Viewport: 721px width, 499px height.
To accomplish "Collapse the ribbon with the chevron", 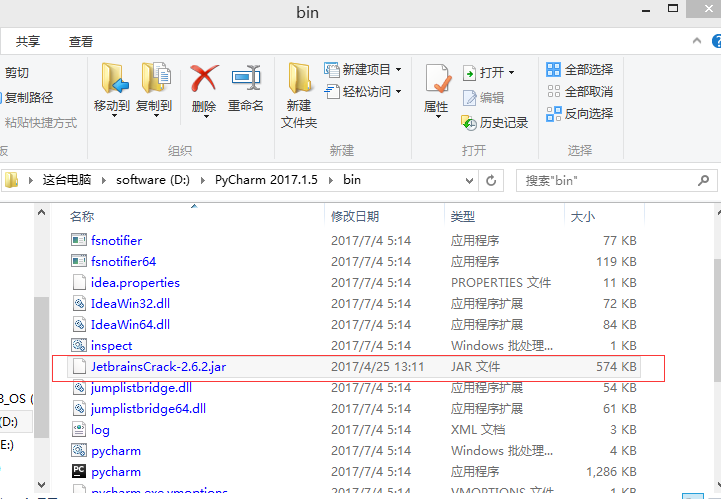I will click(697, 41).
